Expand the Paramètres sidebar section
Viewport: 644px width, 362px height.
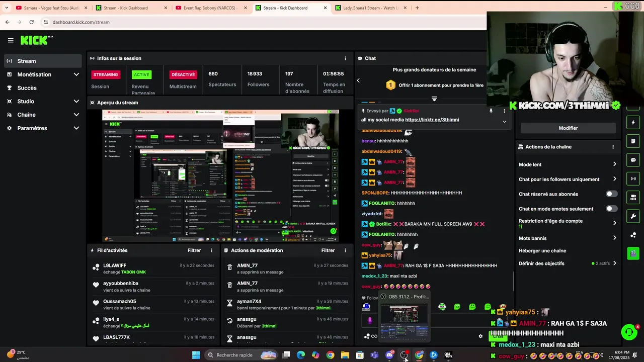tap(42, 128)
